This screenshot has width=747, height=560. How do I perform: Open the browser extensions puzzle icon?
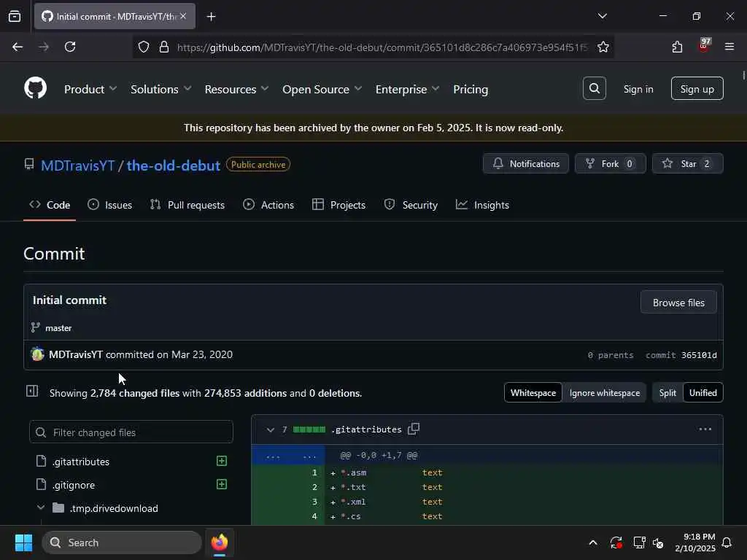pos(677,47)
